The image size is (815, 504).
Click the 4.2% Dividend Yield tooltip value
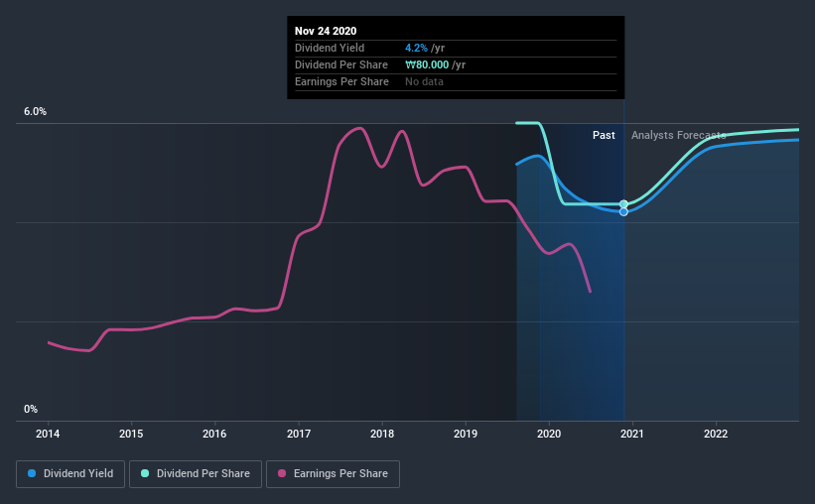(x=416, y=48)
